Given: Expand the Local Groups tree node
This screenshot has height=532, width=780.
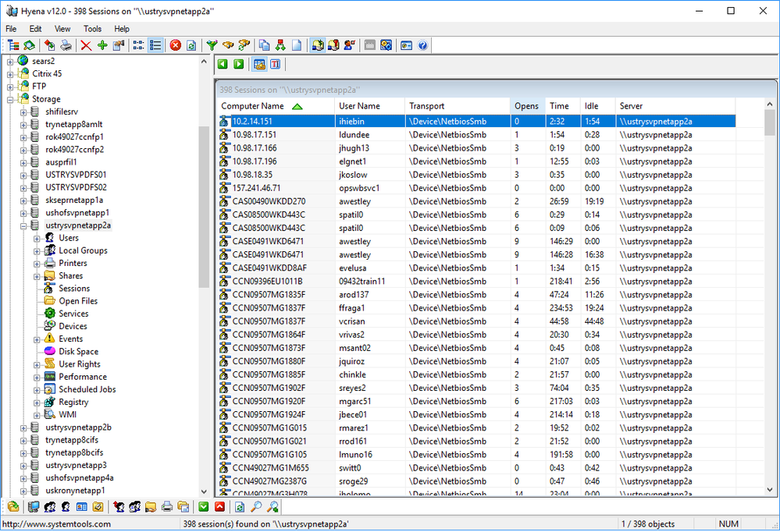Looking at the screenshot, I should (x=37, y=251).
